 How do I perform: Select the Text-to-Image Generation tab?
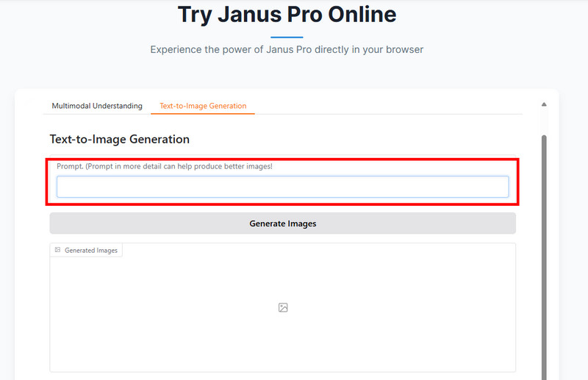point(203,106)
